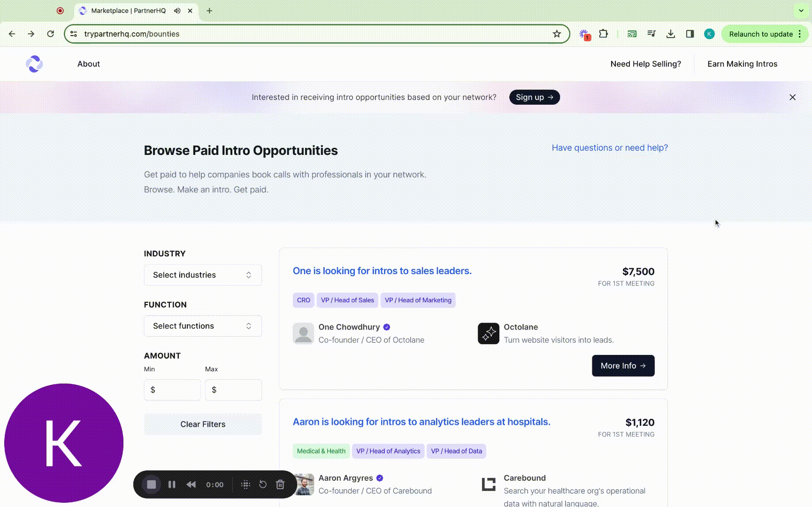Dismiss the intro opportunities banner
Viewport: 812px width, 507px height.
(x=792, y=97)
